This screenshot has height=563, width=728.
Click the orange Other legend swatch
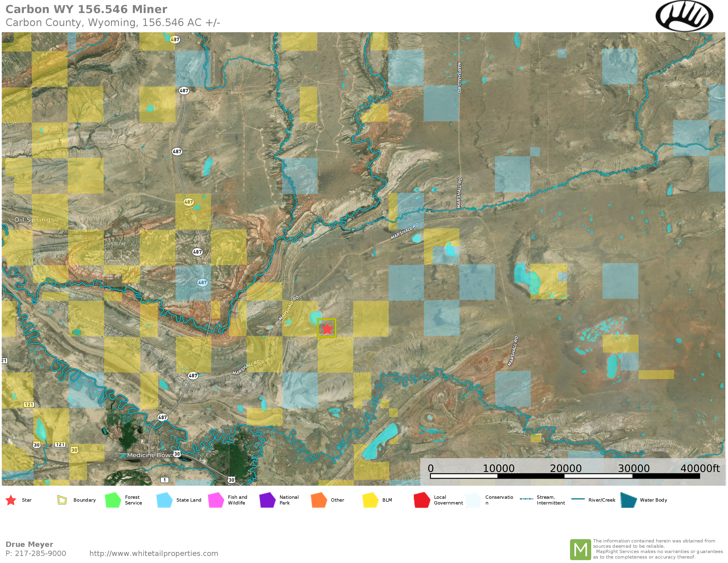tap(319, 500)
